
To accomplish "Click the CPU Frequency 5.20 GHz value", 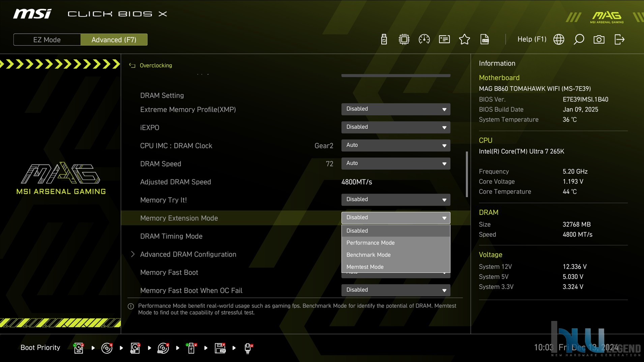I will coord(575,172).
